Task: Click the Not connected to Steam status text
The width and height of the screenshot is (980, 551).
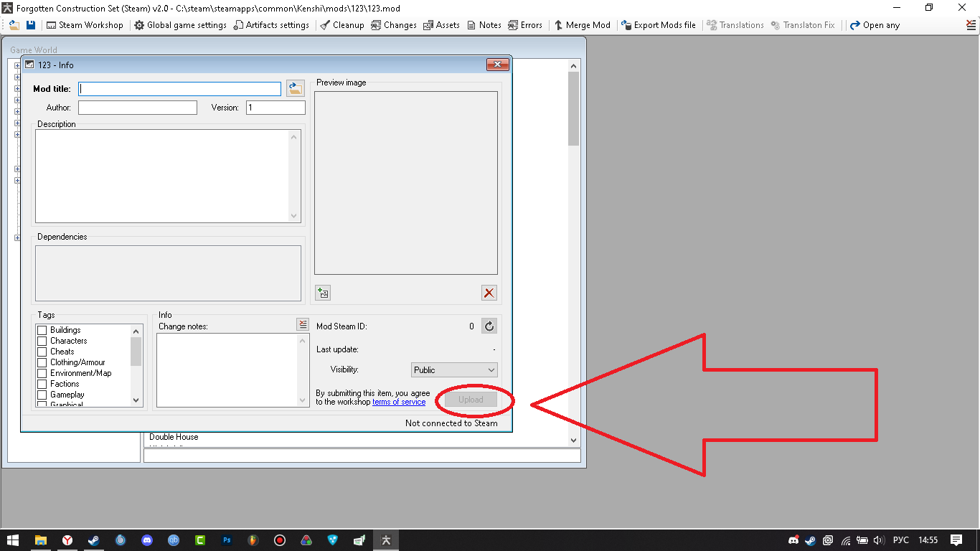Action: 451,423
